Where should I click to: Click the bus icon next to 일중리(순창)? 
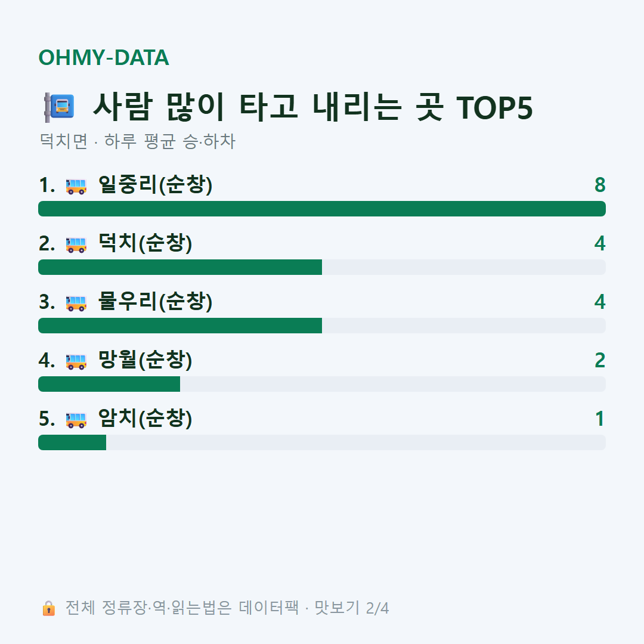[76, 187]
